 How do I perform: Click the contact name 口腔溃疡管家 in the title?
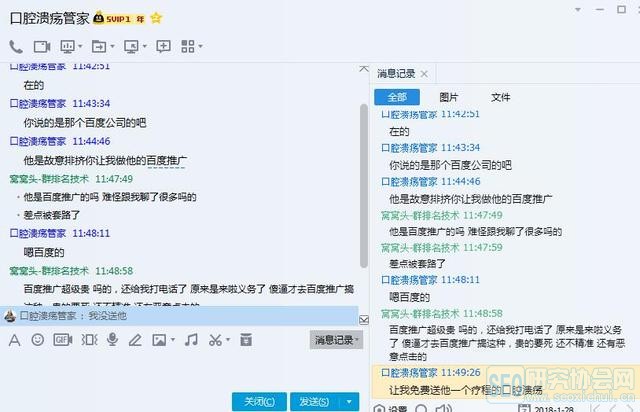[x=49, y=18]
